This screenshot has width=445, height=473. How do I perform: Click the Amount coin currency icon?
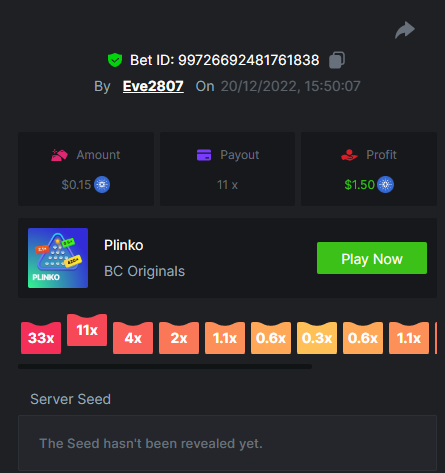(102, 185)
